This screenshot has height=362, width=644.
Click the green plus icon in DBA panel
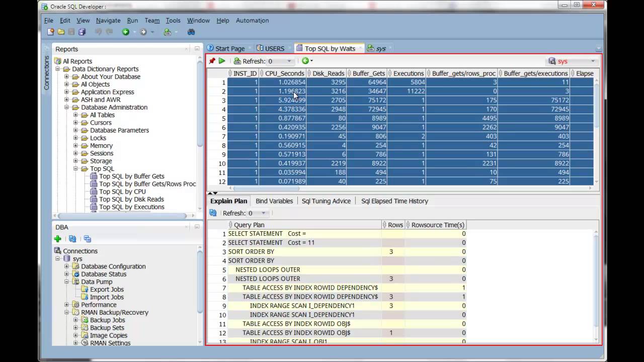tap(58, 239)
